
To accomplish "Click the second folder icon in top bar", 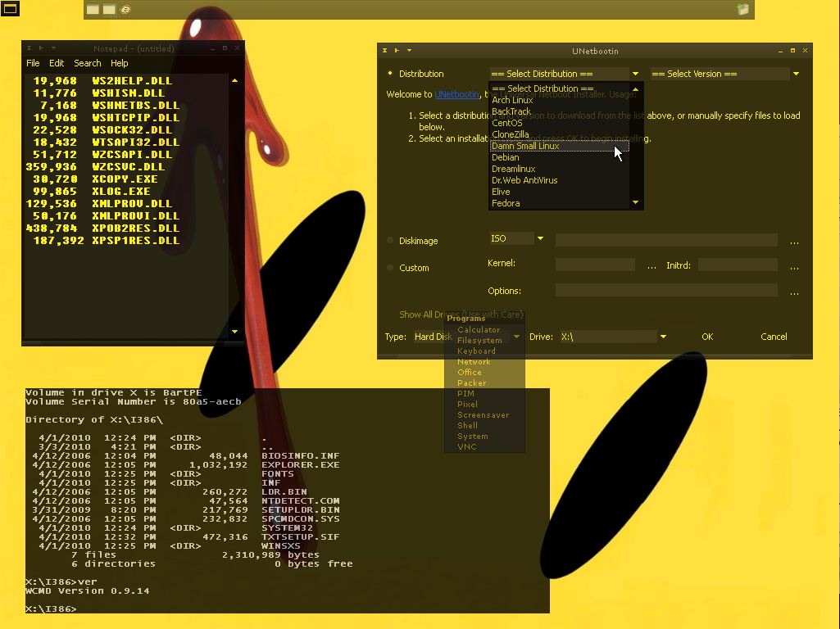I will (109, 10).
